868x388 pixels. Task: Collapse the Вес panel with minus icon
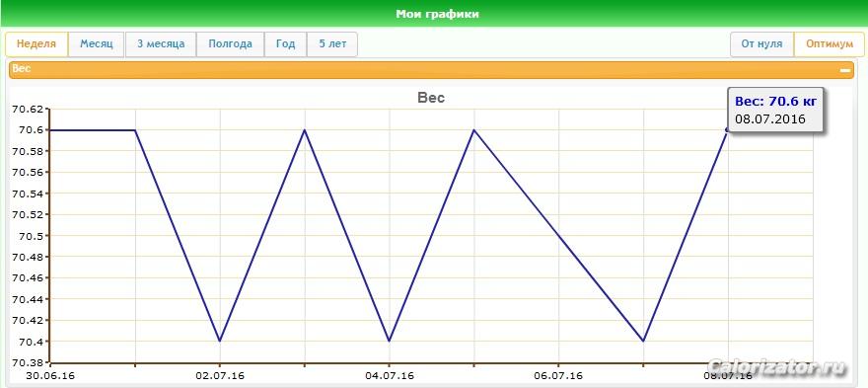pos(844,70)
